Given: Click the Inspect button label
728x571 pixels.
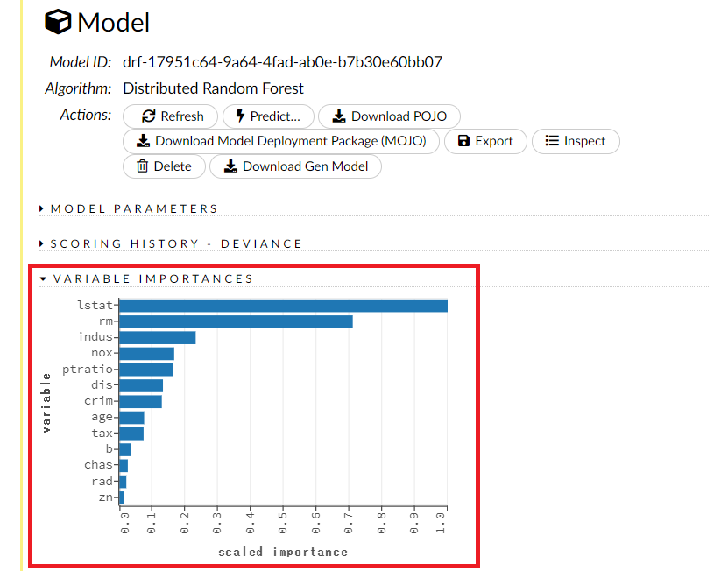Looking at the screenshot, I should coord(584,141).
